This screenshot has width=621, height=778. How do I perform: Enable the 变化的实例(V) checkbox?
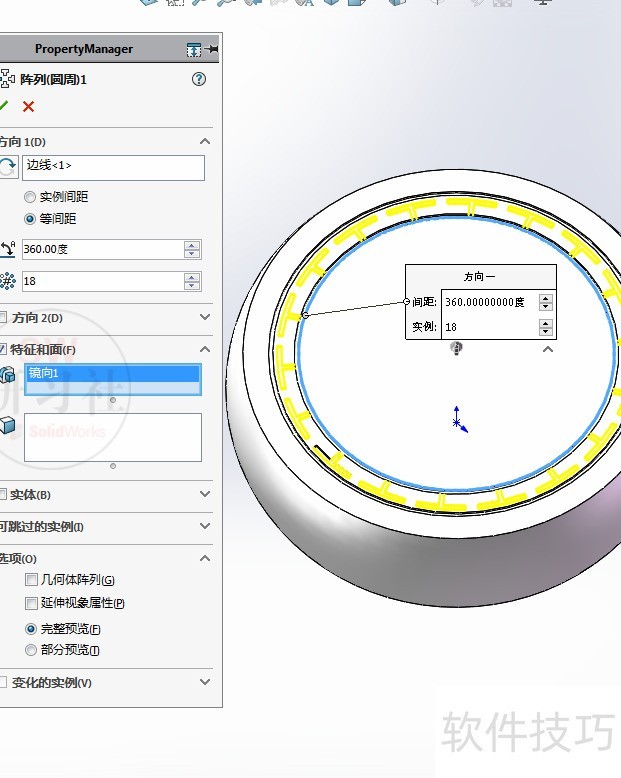pyautogui.click(x=3, y=682)
